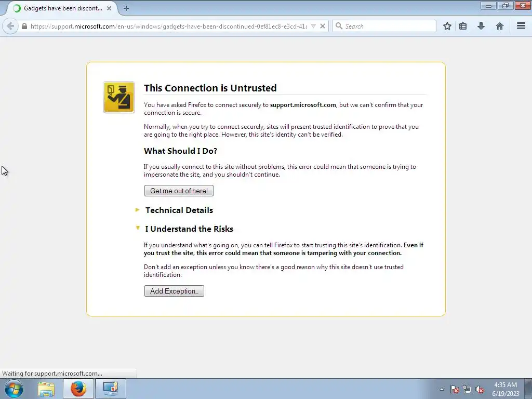Open a new tab with plus button

point(126,8)
